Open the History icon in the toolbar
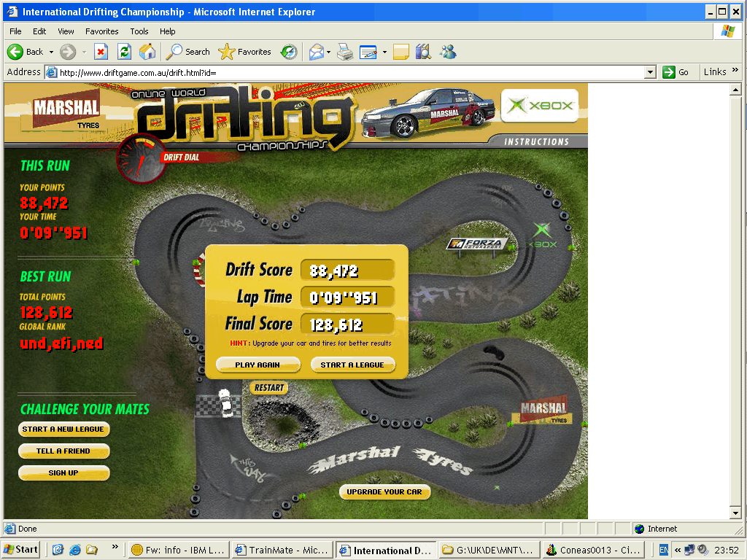The width and height of the screenshot is (747, 560). pos(289,52)
